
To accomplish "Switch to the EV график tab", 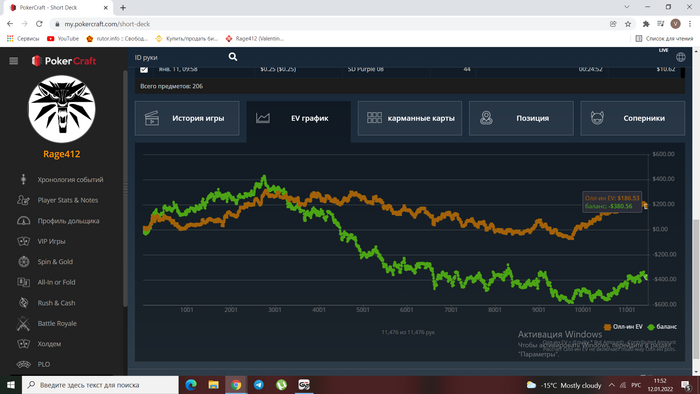I will [298, 118].
